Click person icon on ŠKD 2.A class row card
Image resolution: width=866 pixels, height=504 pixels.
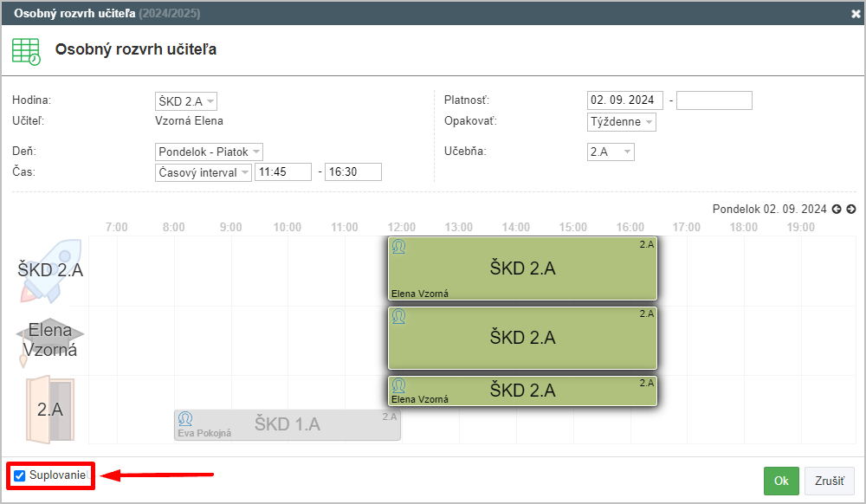[398, 247]
